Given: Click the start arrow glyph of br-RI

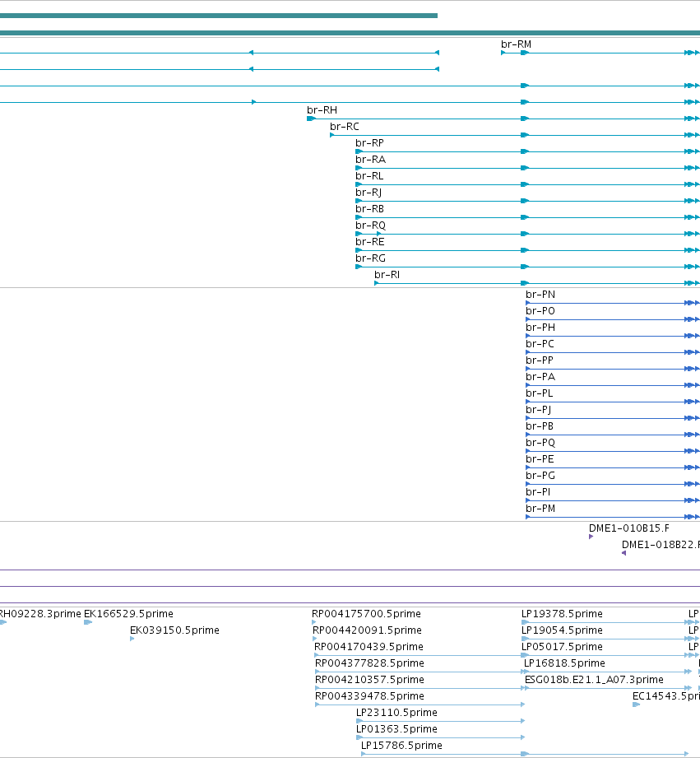Looking at the screenshot, I should pyautogui.click(x=377, y=283).
